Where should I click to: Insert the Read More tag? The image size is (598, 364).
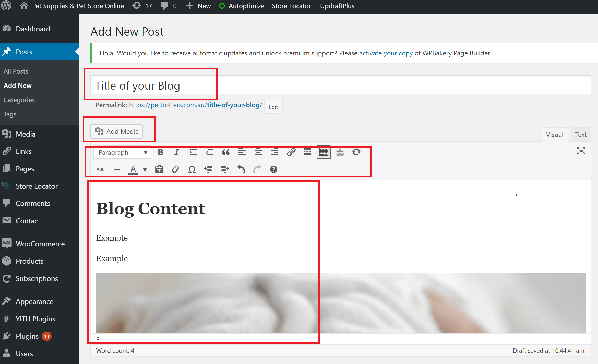click(x=307, y=152)
